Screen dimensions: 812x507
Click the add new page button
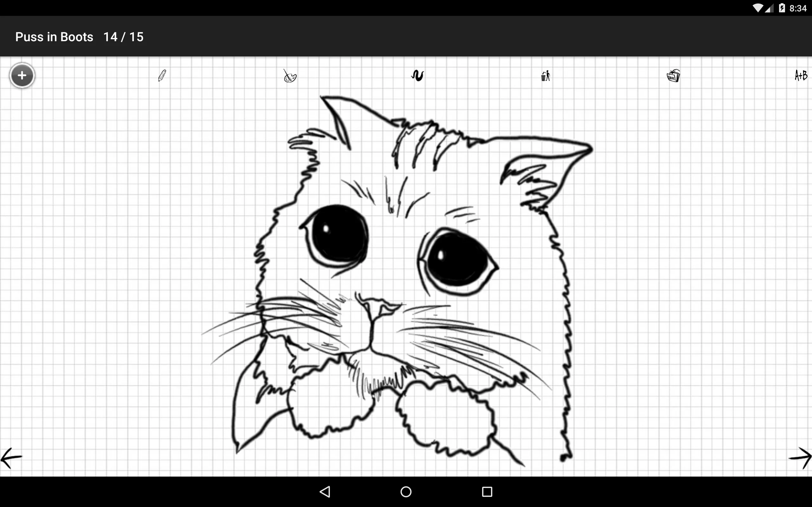(x=22, y=75)
